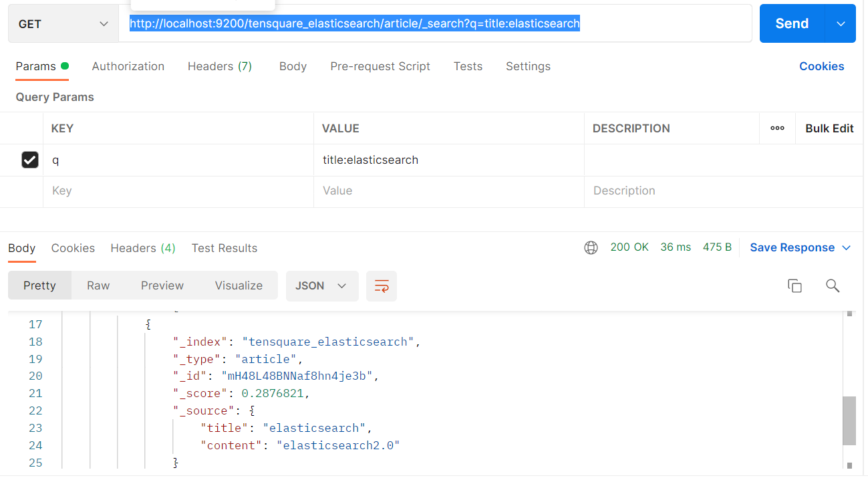Switch to the Authorization tab
This screenshot has width=868, height=478.
click(128, 66)
